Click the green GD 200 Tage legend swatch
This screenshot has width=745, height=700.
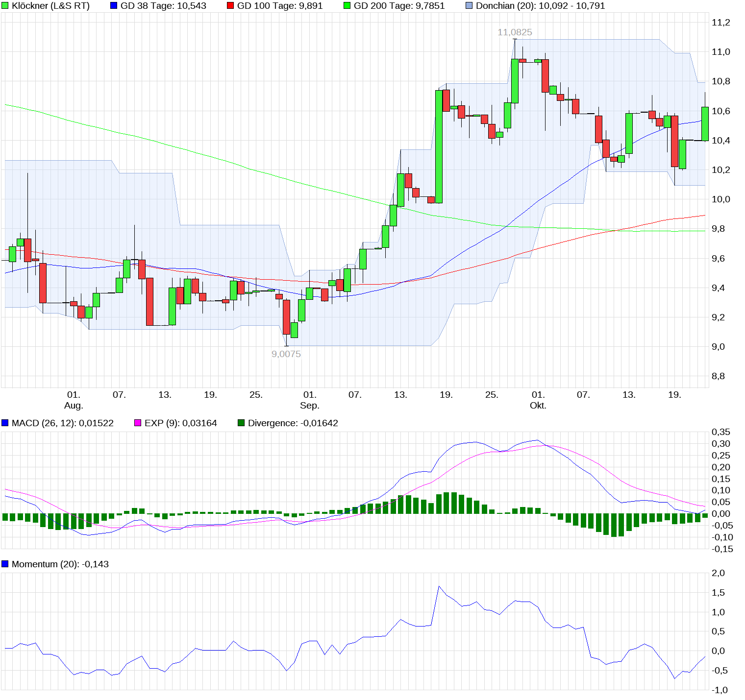(x=347, y=6)
